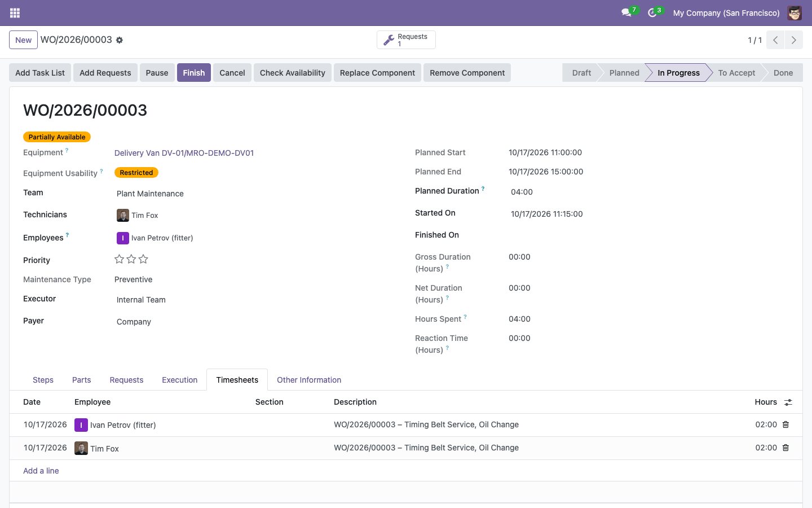This screenshot has height=508, width=812.
Task: Click Planned End value 10/17/2026 15:00:00
Action: [546, 172]
